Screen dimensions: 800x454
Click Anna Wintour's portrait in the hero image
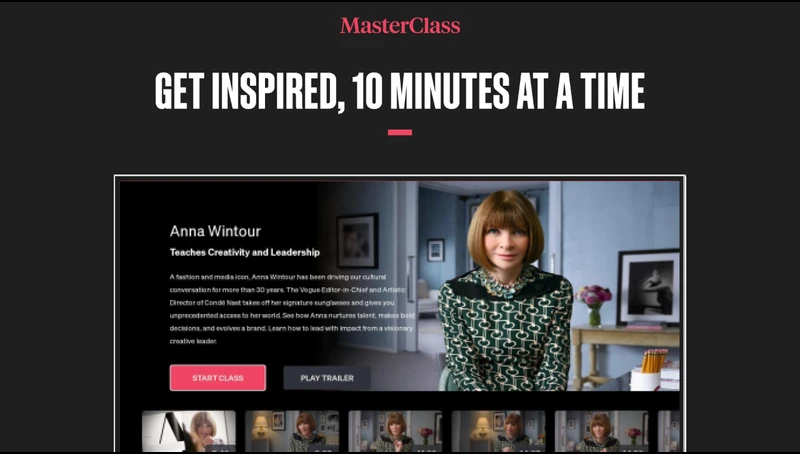[505, 291]
